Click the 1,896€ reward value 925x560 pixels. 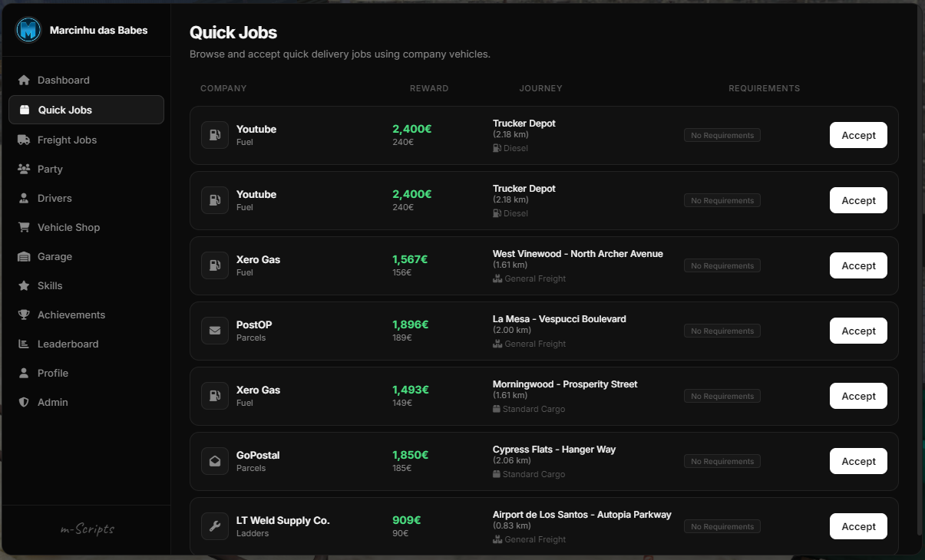point(411,324)
